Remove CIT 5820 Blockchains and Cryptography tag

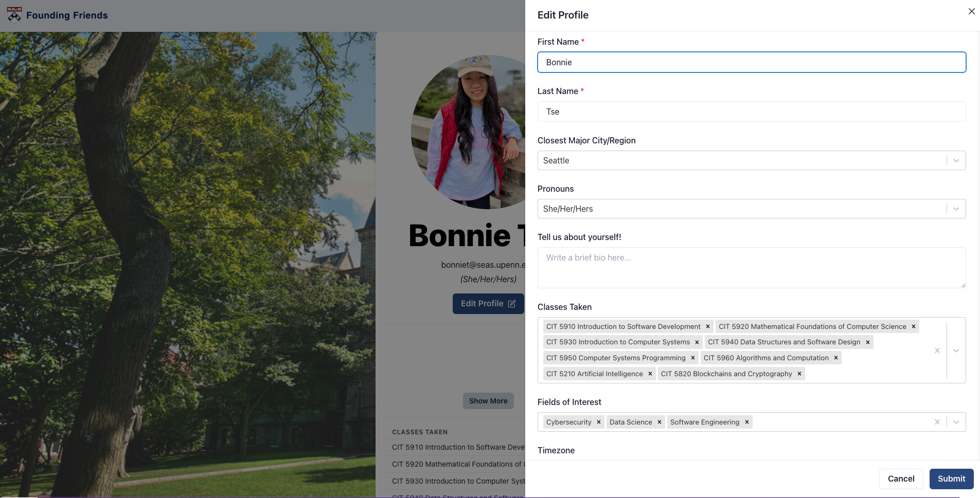coord(799,374)
